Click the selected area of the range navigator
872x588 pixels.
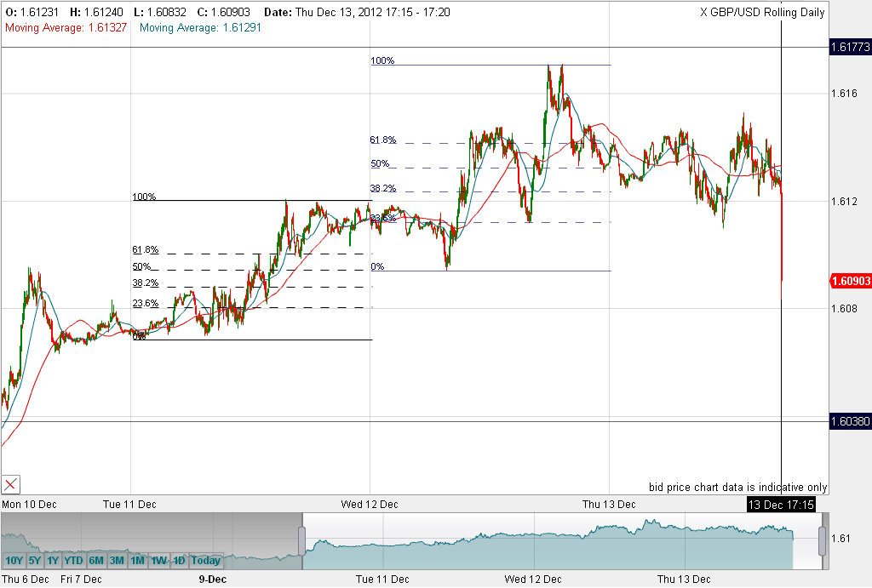coord(562,540)
